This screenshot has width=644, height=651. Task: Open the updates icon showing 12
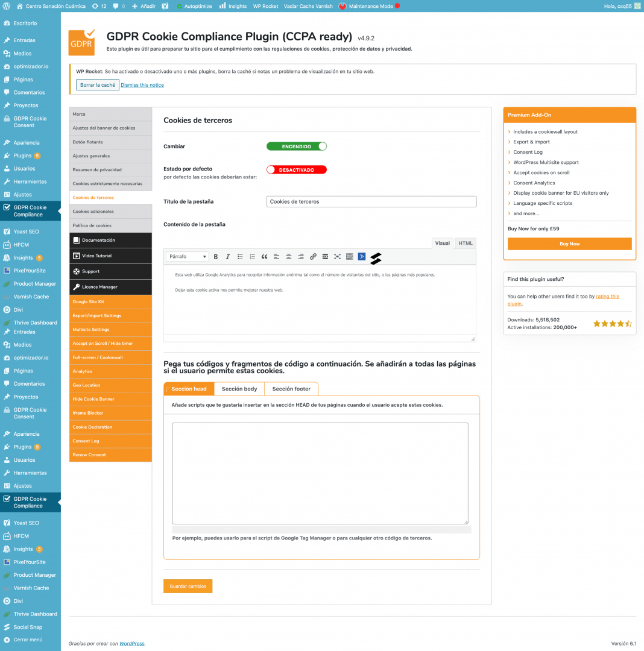click(x=95, y=6)
